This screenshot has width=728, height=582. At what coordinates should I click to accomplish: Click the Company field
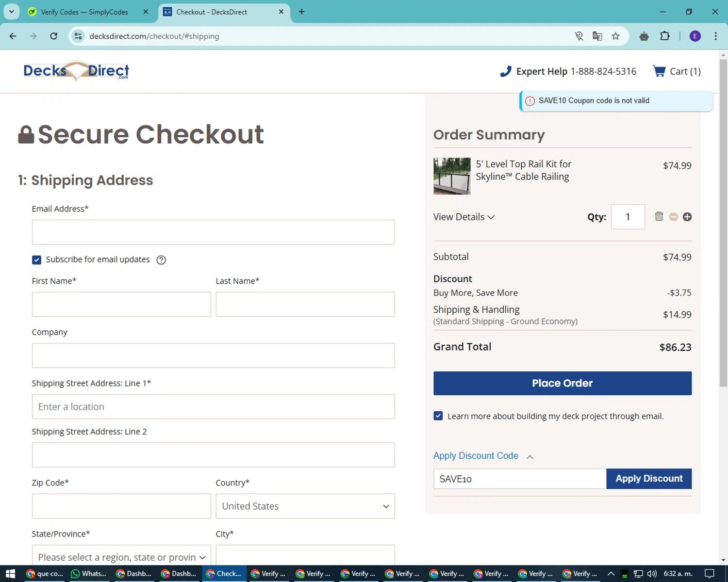[x=213, y=356]
